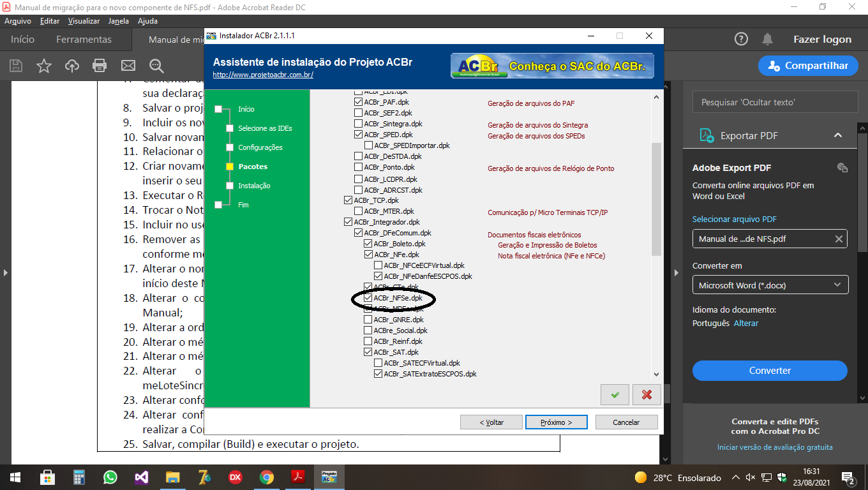Open File Explorer from taskbar
This screenshot has height=490, width=868.
point(173,477)
